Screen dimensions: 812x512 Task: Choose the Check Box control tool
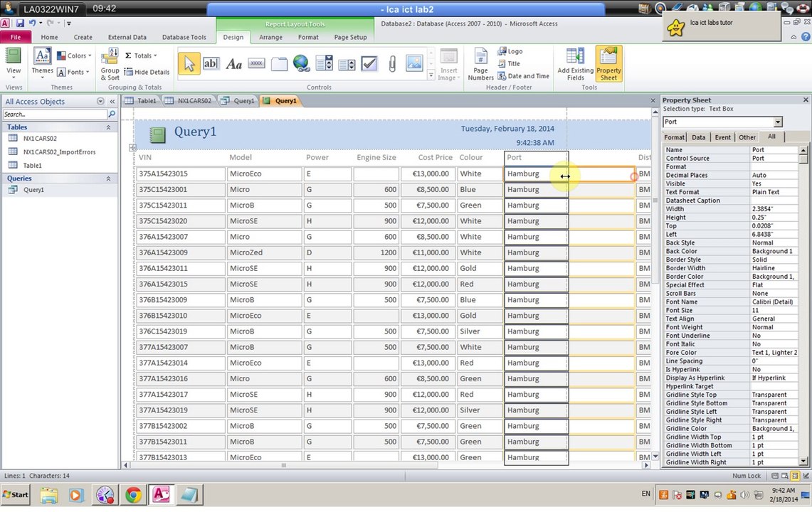coord(369,64)
